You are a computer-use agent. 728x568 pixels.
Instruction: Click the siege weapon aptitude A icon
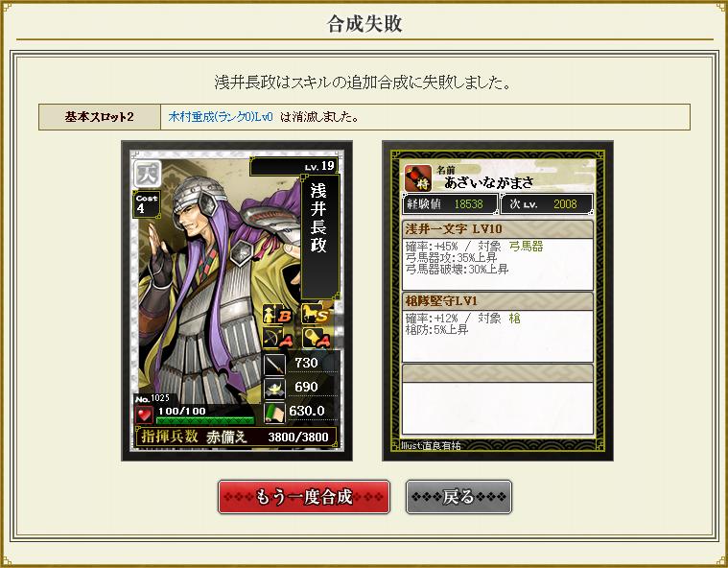[316, 338]
